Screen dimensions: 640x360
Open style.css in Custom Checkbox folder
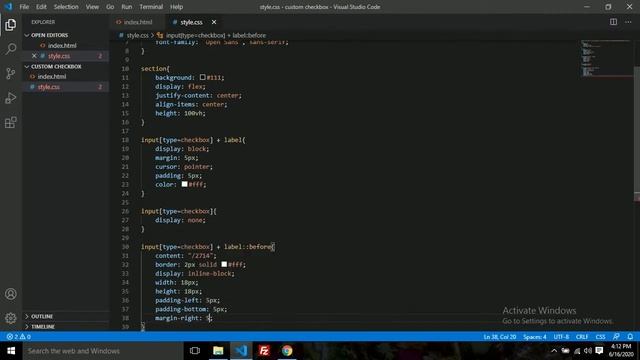pos(49,87)
